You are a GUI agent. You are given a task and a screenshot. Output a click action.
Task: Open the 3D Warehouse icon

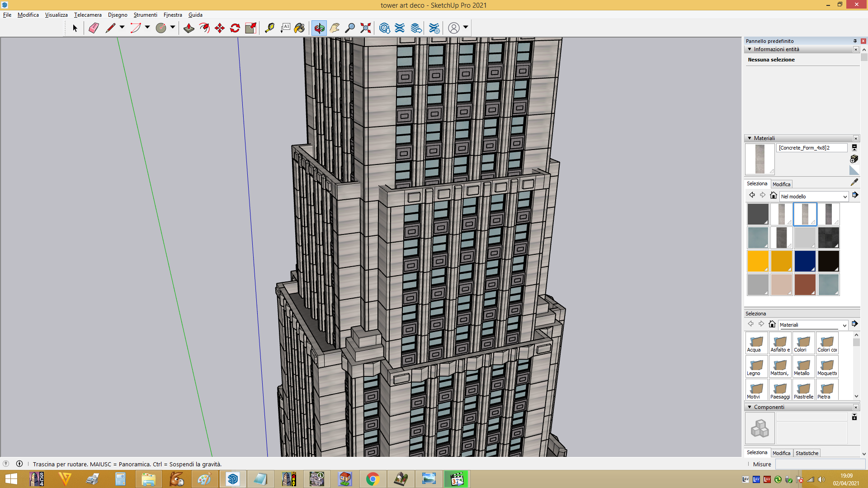(384, 28)
